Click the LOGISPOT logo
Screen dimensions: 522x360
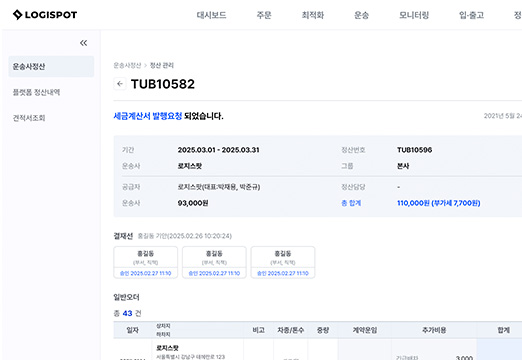tap(45, 15)
